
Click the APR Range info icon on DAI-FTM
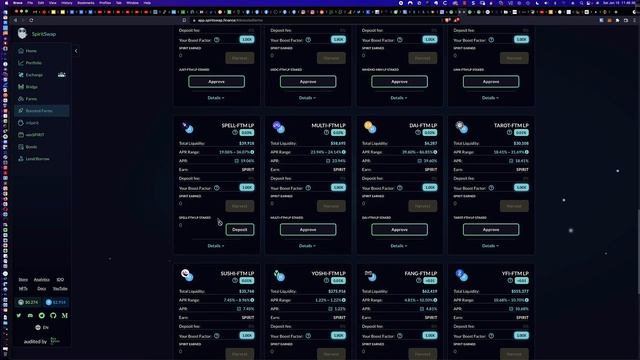click(435, 152)
